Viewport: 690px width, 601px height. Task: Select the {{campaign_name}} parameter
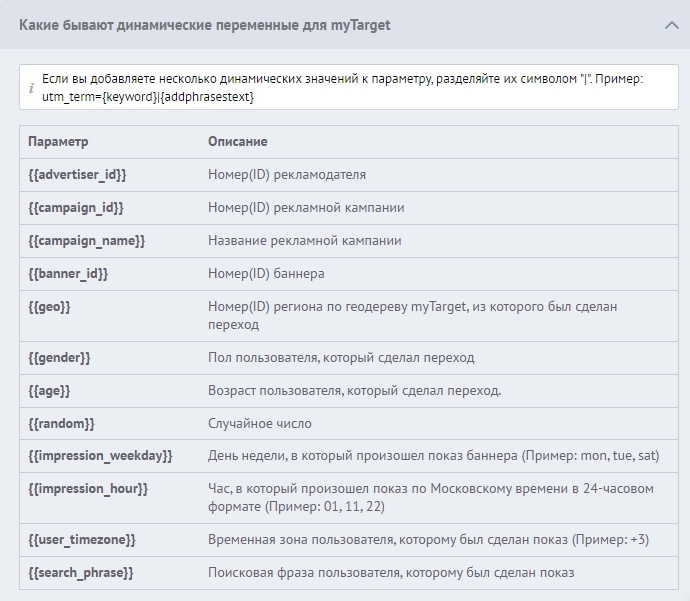click(x=86, y=241)
